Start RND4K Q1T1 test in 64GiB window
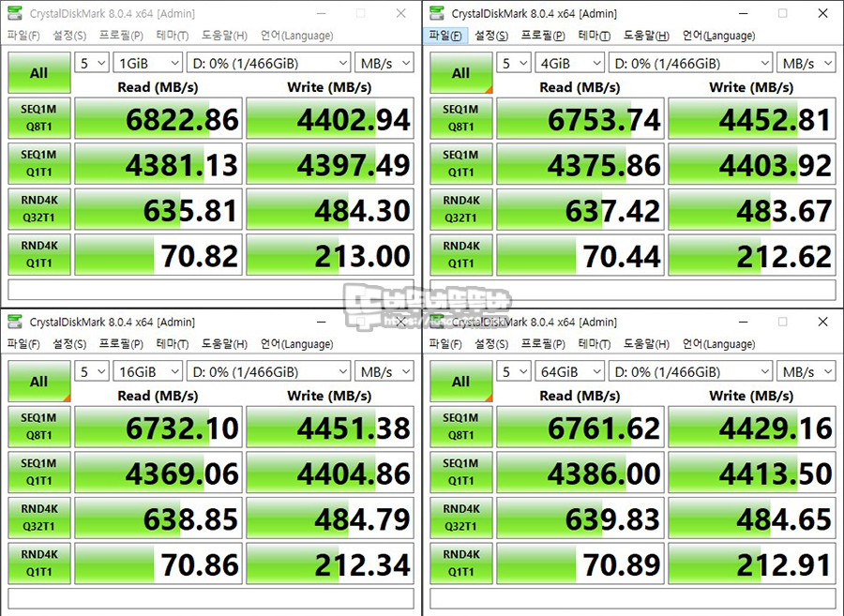Viewport: 844px width, 616px height. point(460,563)
